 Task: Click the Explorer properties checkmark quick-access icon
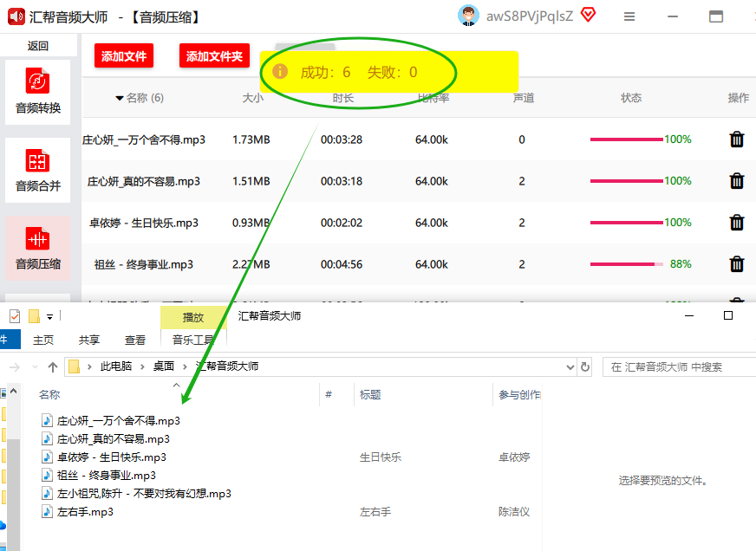coord(14,316)
